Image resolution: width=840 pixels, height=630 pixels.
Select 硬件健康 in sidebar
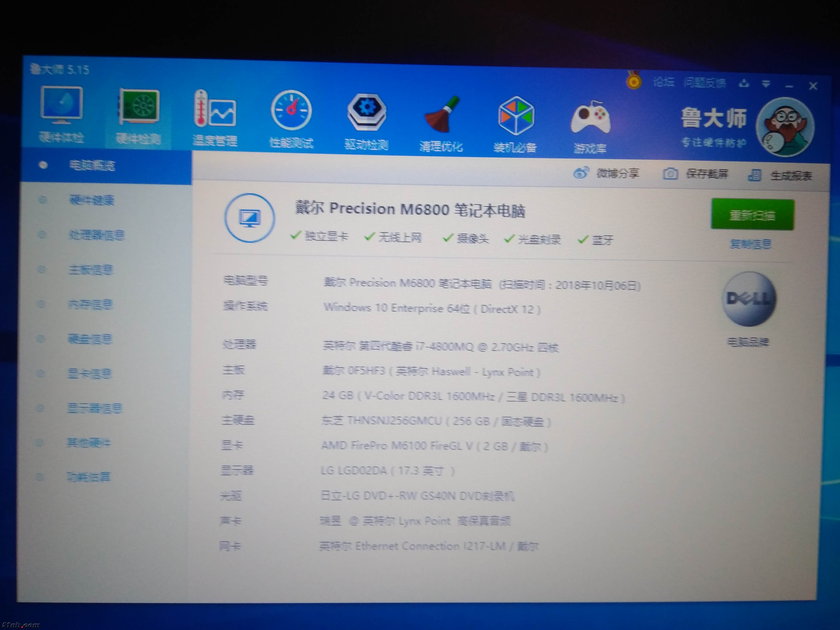[x=91, y=200]
